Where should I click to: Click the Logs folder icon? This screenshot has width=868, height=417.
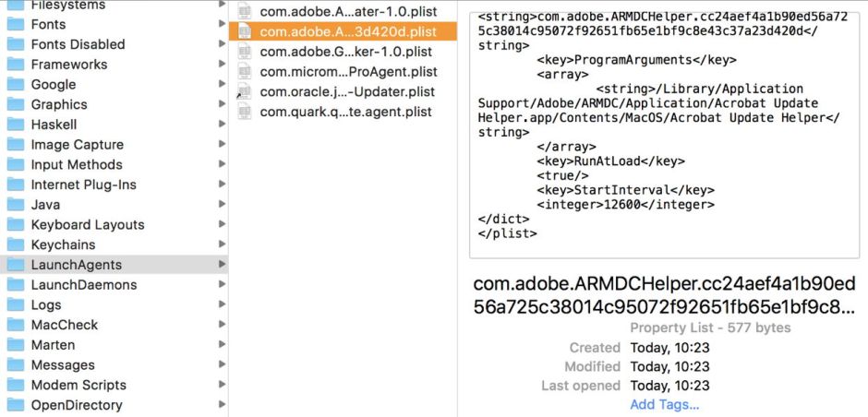[x=15, y=304]
